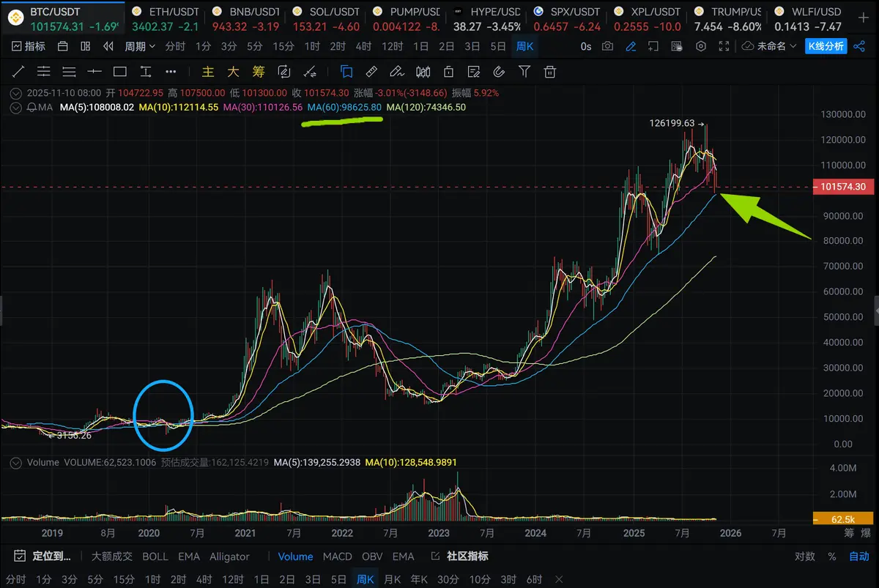The width and height of the screenshot is (879, 588).
Task: Click the rewind double-arrow icon
Action: pyautogui.click(x=108, y=46)
